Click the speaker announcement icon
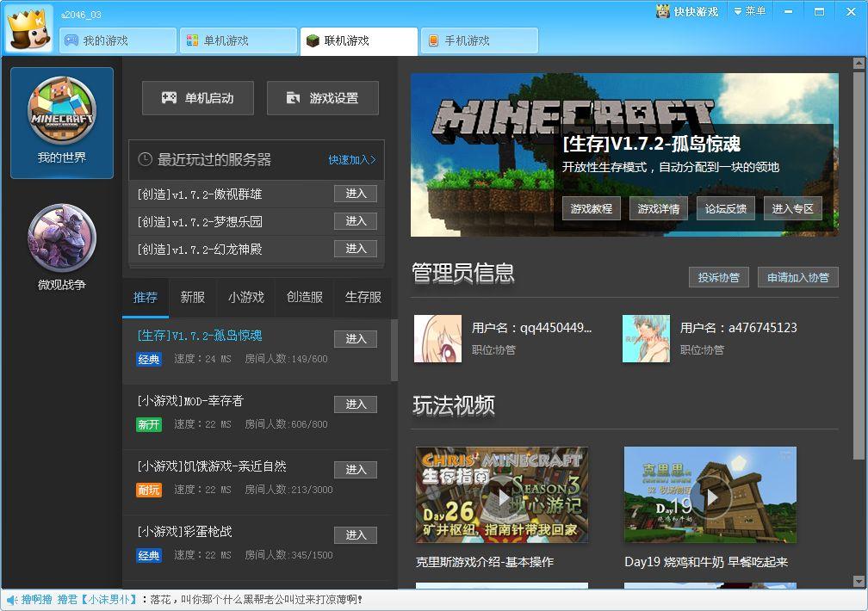This screenshot has height=611, width=868. tap(11, 600)
